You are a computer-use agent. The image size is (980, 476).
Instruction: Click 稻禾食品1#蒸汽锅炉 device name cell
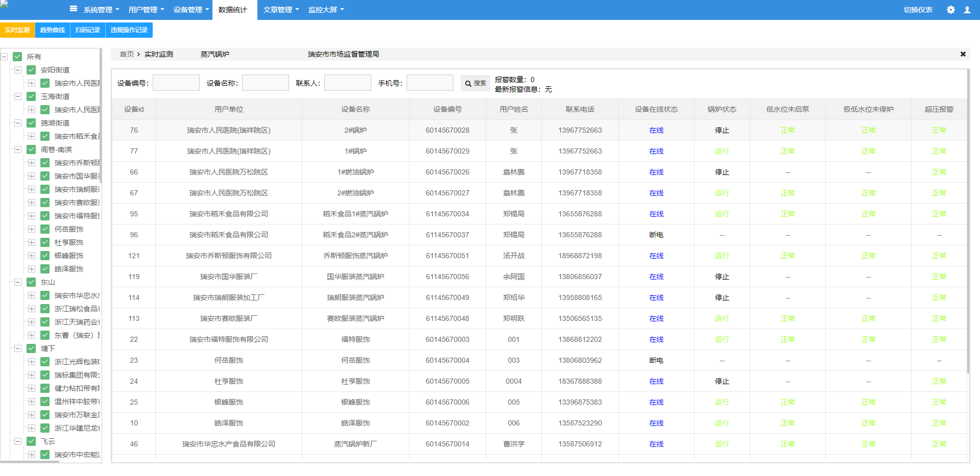point(355,214)
